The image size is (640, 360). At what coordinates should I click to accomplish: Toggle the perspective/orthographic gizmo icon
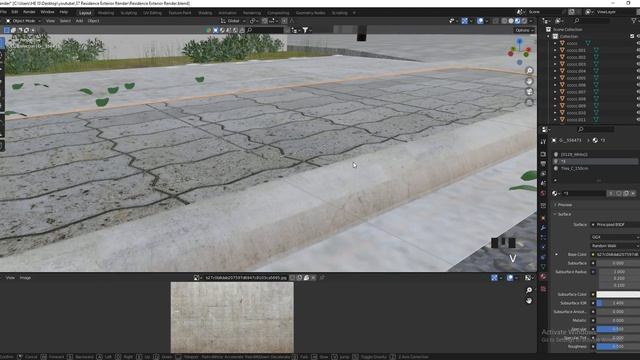tap(529, 102)
